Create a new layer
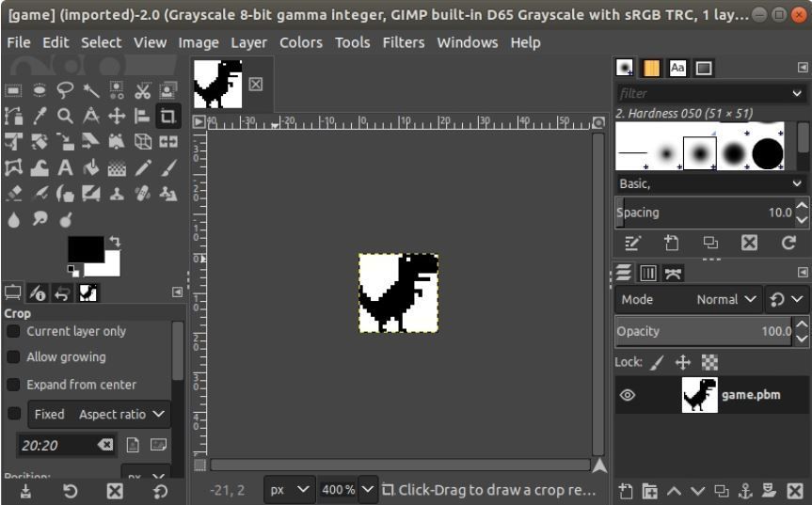812x505 pixels. [x=626, y=491]
